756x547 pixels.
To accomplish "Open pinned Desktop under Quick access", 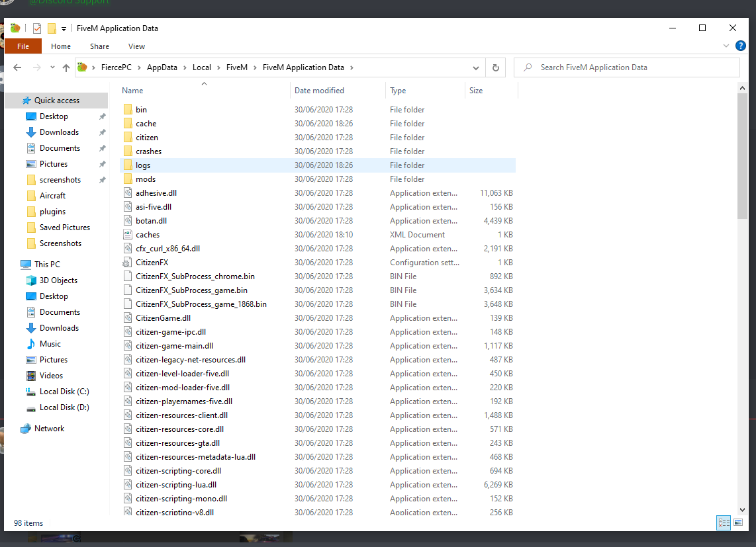I will point(54,116).
